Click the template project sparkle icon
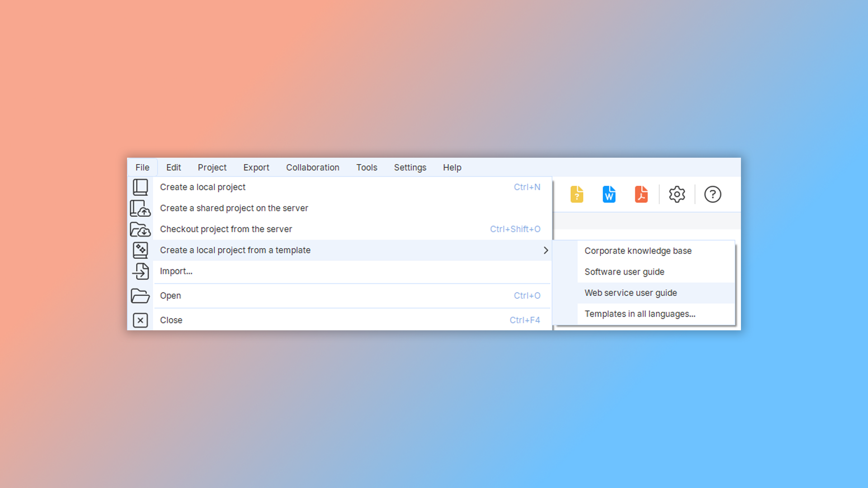The image size is (868, 488). click(x=140, y=250)
